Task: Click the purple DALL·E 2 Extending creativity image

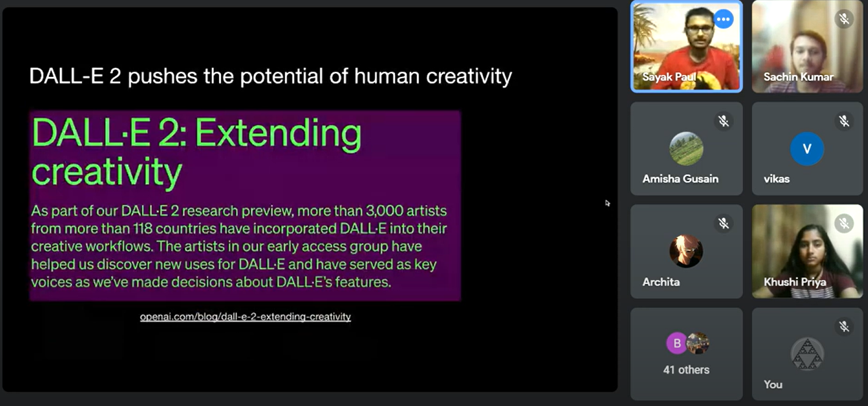Action: 245,205
